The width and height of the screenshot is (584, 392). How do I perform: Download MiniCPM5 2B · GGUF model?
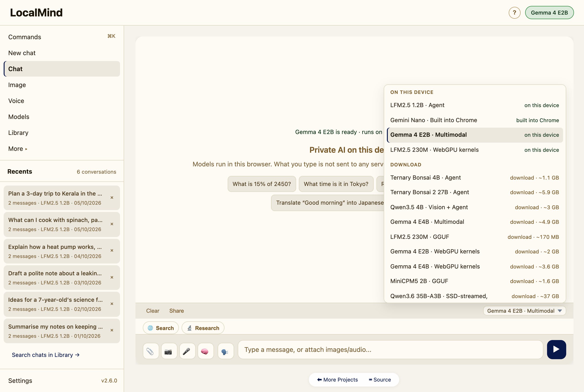click(474, 281)
